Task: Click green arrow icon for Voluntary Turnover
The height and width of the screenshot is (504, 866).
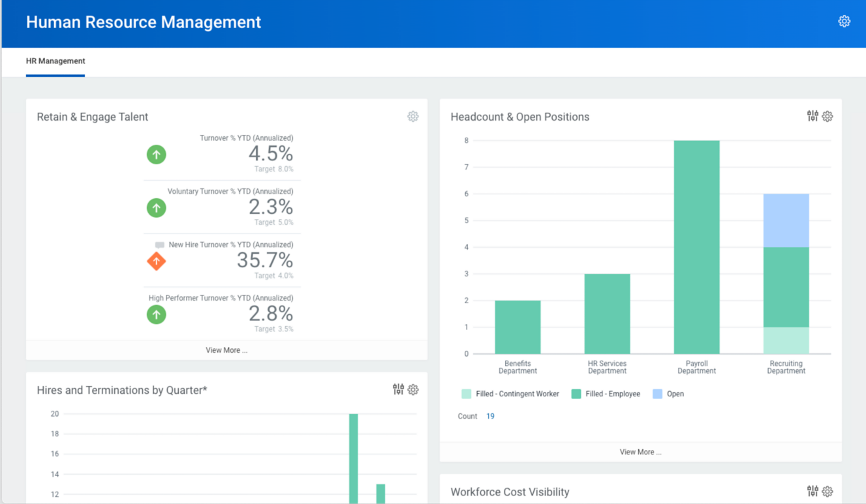Action: 156,208
